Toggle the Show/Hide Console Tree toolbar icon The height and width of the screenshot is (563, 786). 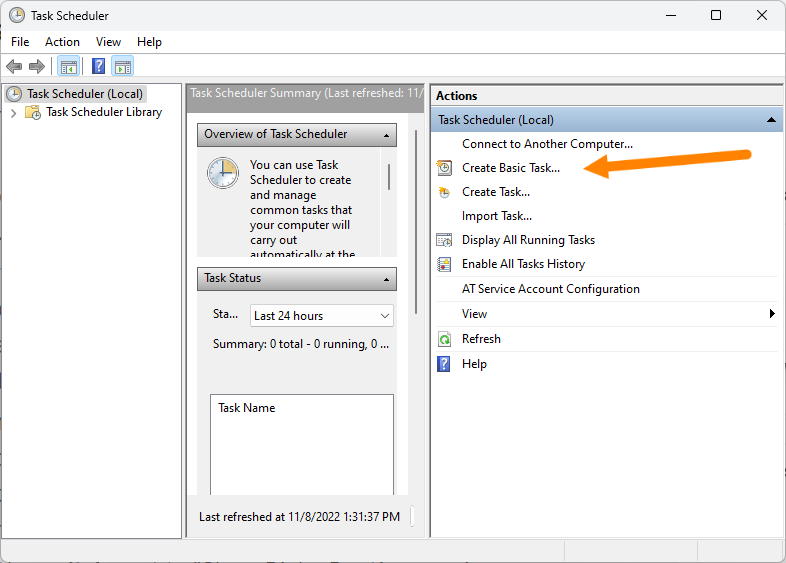69,66
